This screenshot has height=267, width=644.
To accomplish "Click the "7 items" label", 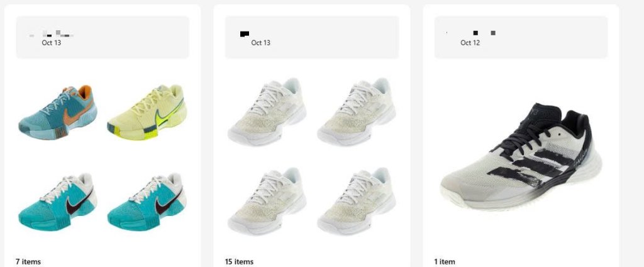I will [28, 261].
